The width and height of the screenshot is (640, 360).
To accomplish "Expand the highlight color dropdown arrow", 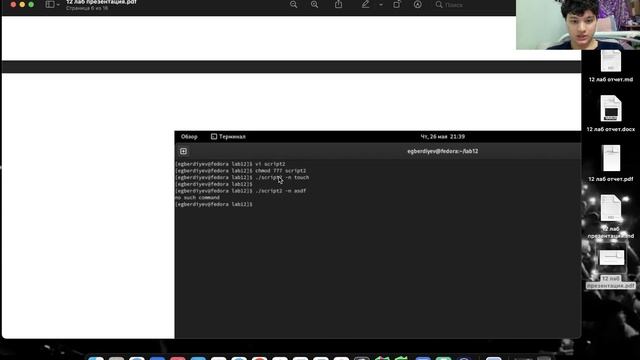I will point(381,5).
